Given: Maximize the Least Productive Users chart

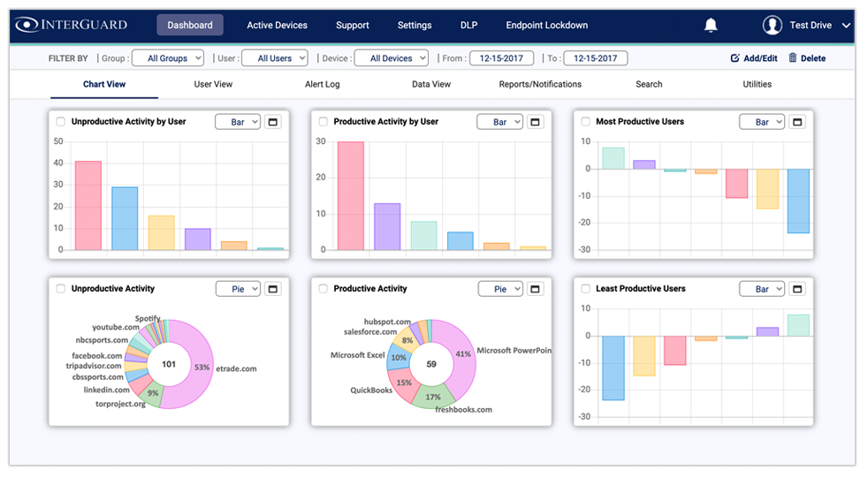Looking at the screenshot, I should point(797,289).
